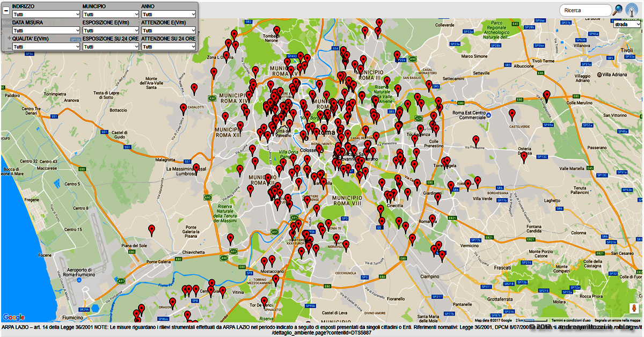Open the ESPOSIZIONE E(V/m) dropdown

(110, 30)
